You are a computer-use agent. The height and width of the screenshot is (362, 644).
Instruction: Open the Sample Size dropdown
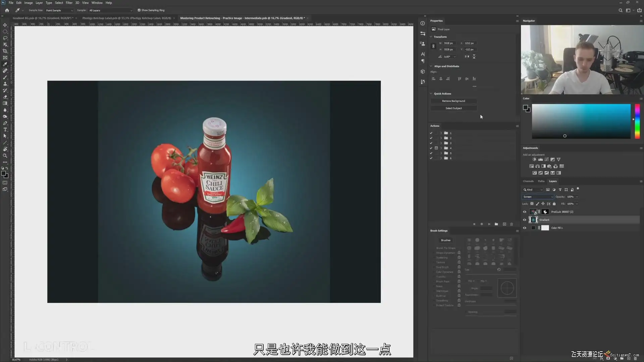[59, 10]
